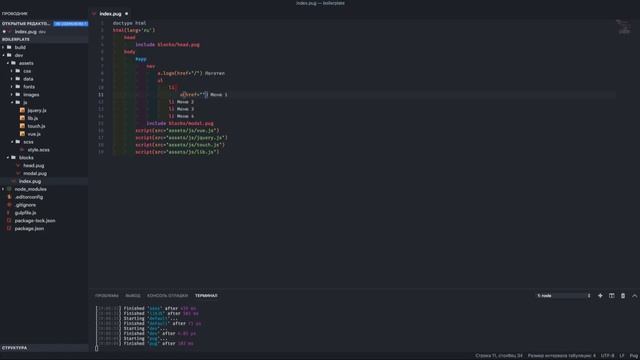Click the blue unsaved-count badge
This screenshot has height=360, width=640.
pyautogui.click(x=71, y=24)
